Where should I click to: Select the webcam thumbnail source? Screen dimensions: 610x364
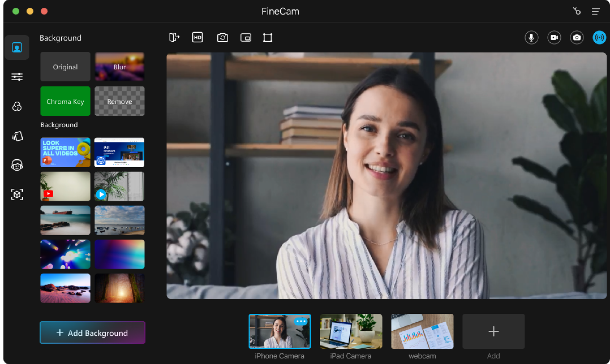coord(422,331)
